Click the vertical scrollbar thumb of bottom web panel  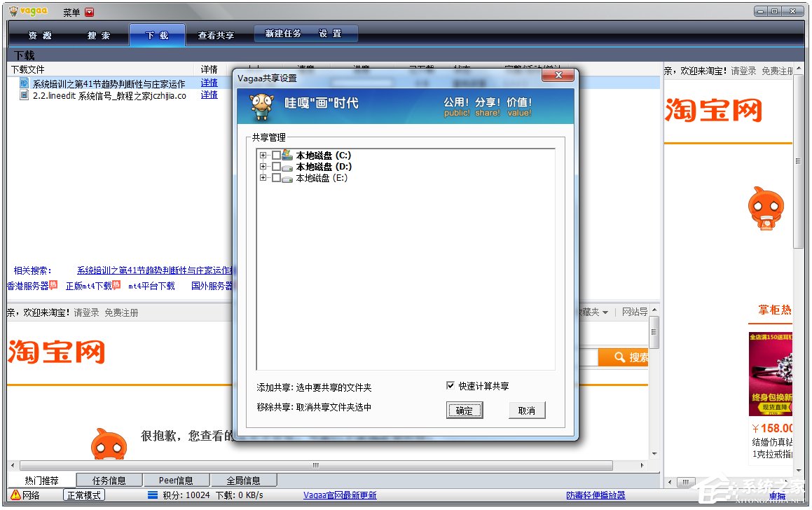[654, 331]
